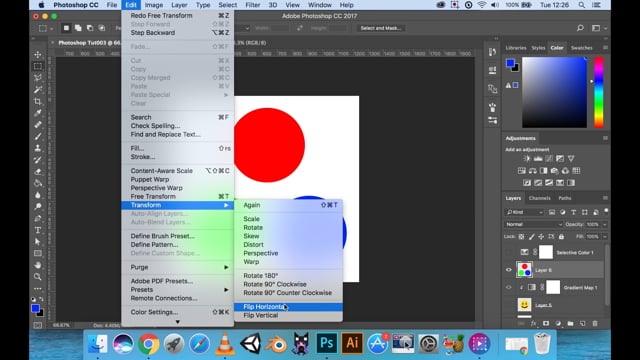
Task: Click the search icon in options bar
Action: coord(580,28)
